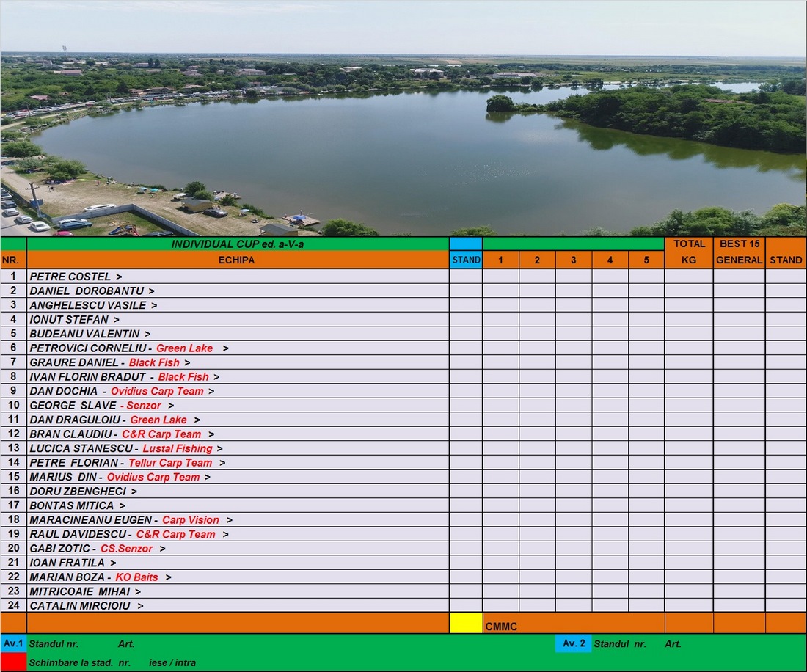Click the ECHIPA column header
This screenshot has height=672, width=807.
click(237, 260)
